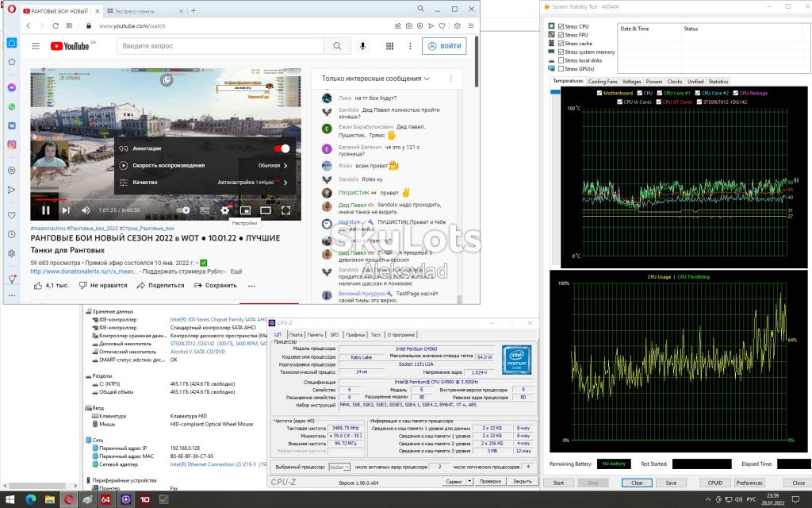The width and height of the screenshot is (812, 508).
Task: Enable theater mode on the player
Action: tap(266, 210)
